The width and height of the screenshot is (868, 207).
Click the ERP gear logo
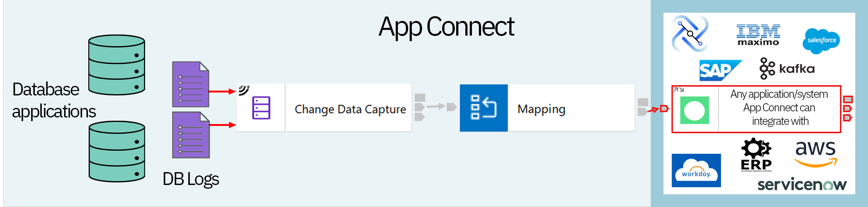click(x=756, y=155)
